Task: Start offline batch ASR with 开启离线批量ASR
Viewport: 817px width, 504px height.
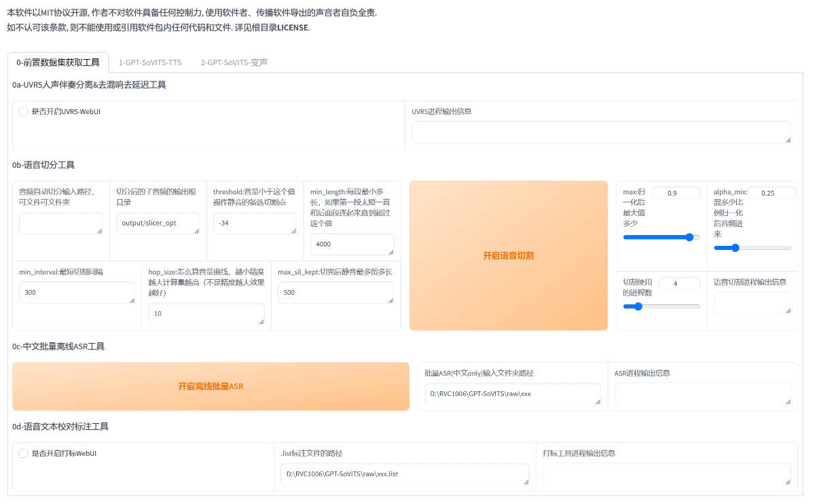Action: coord(211,386)
